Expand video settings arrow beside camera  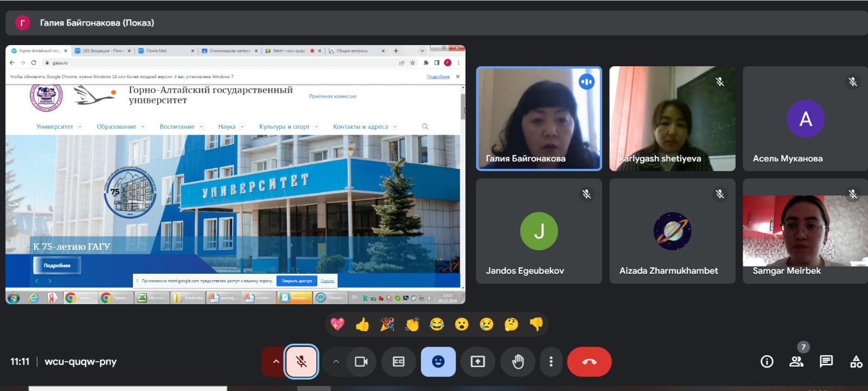point(336,362)
